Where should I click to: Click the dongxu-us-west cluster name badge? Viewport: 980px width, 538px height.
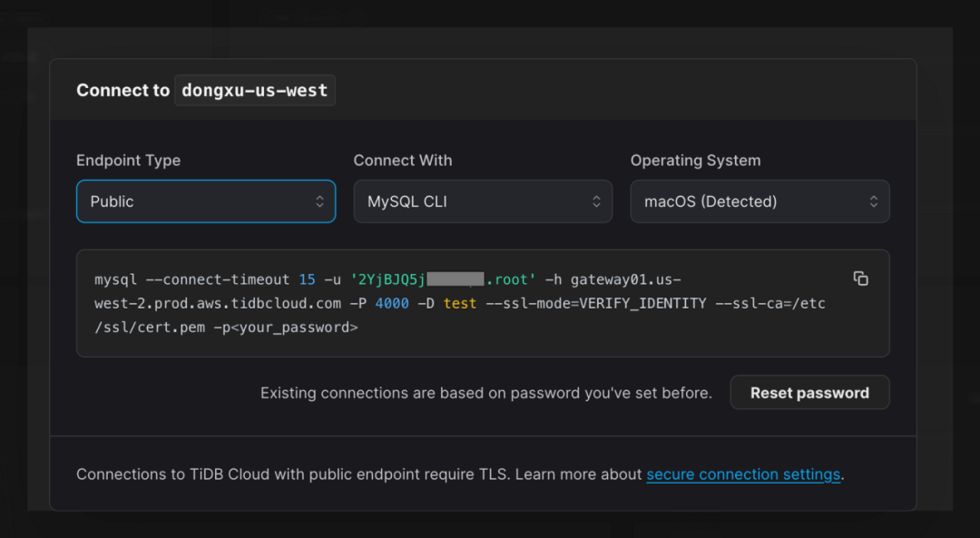[255, 91]
